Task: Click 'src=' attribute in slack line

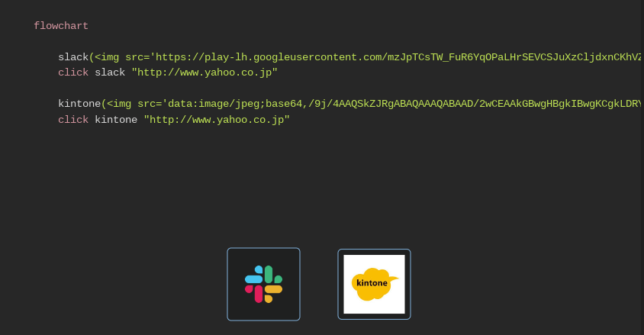Action: click(x=137, y=57)
